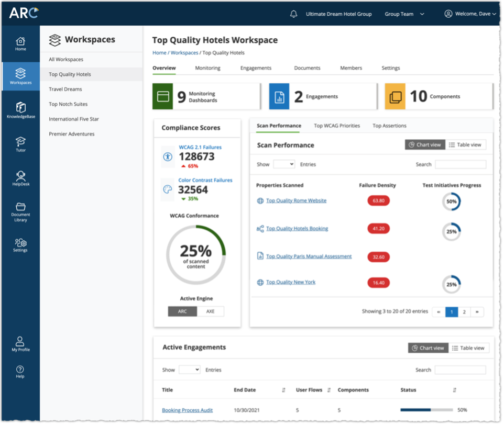Click the Booking Process Audit progress bar

point(426,410)
